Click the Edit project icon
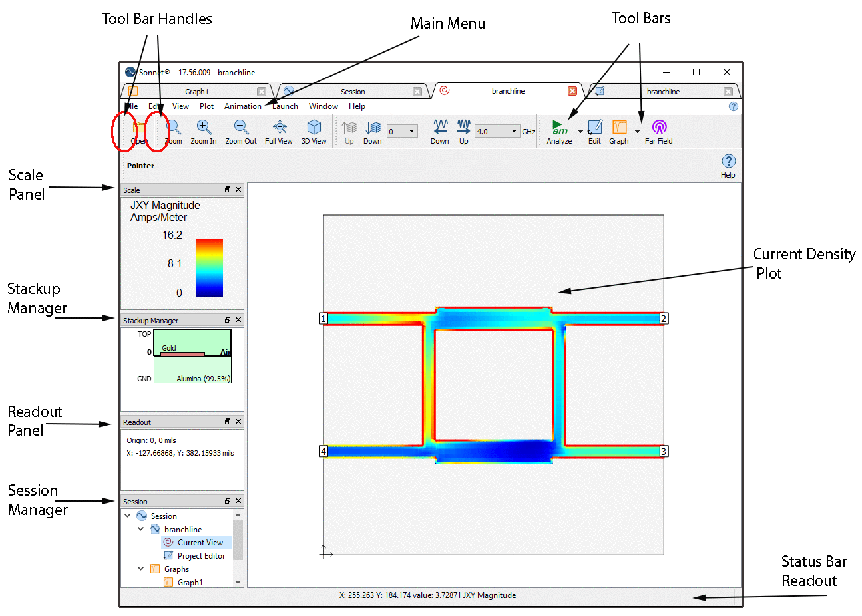 [x=594, y=128]
